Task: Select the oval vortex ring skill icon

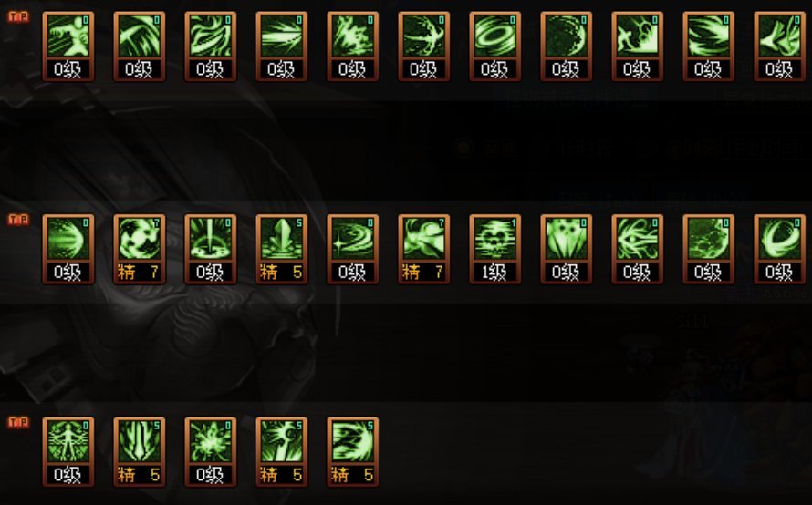Action: click(495, 46)
